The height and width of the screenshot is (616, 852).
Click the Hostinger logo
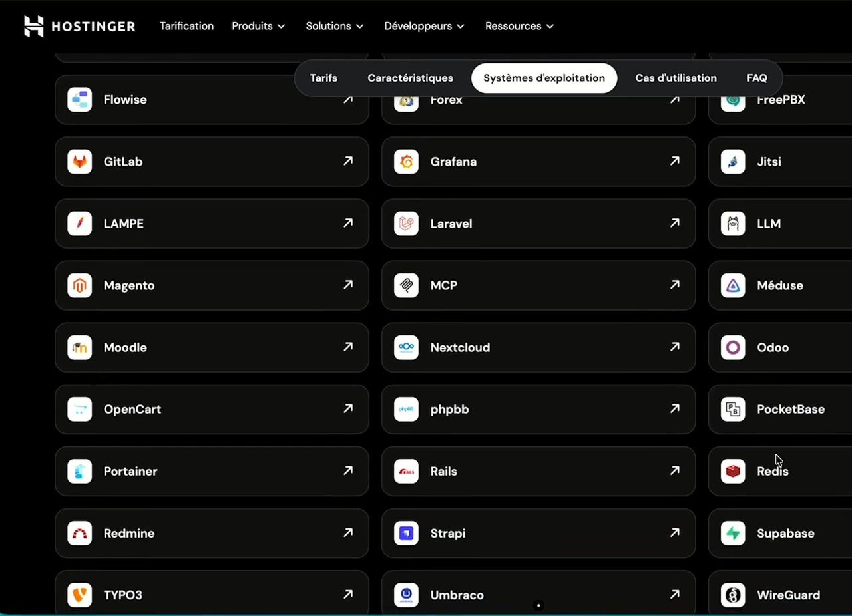(80, 26)
